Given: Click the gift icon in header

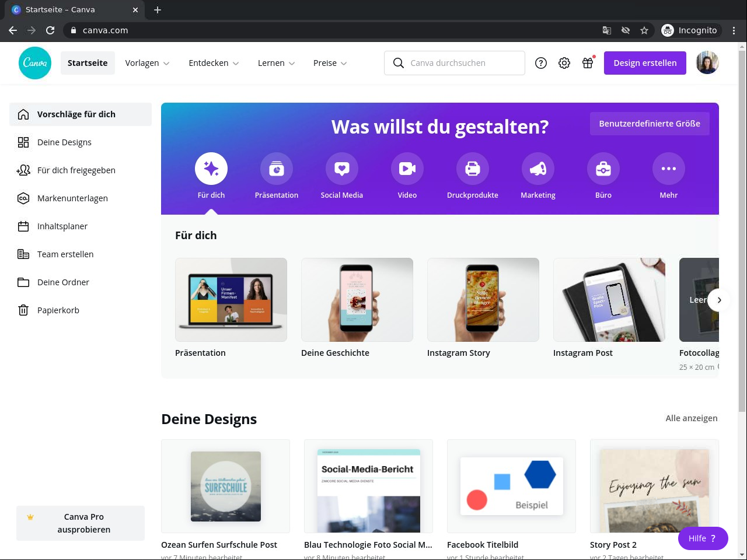Looking at the screenshot, I should click(x=588, y=63).
